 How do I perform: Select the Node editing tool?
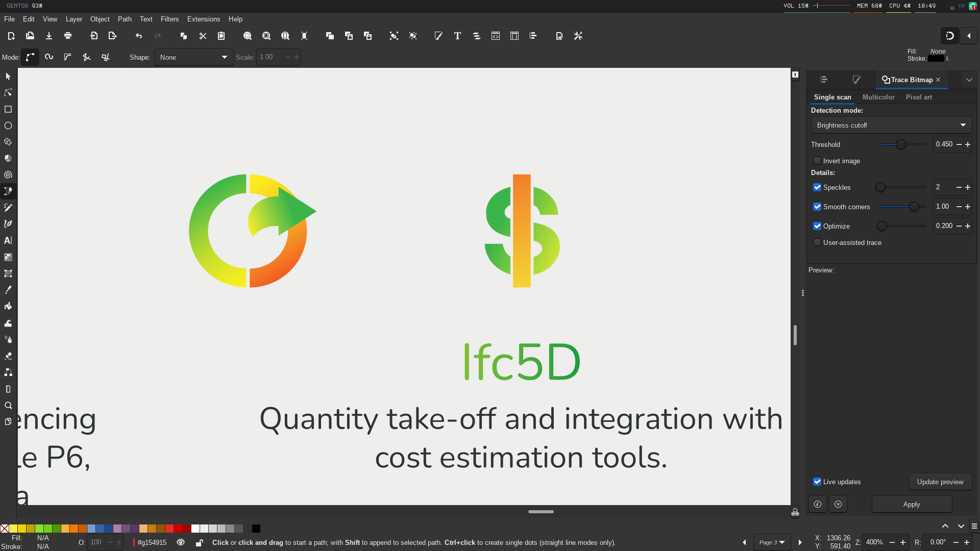click(x=8, y=93)
